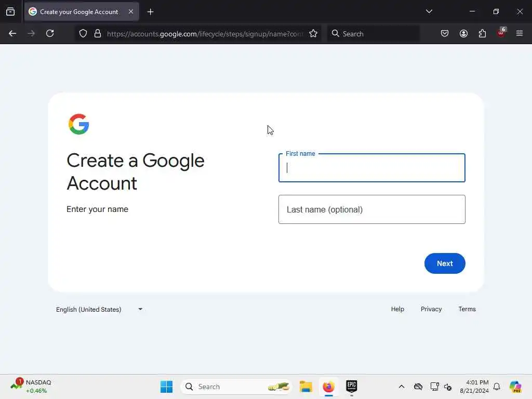
Task: Open the clock showing 4:01 PM
Action: pyautogui.click(x=474, y=387)
